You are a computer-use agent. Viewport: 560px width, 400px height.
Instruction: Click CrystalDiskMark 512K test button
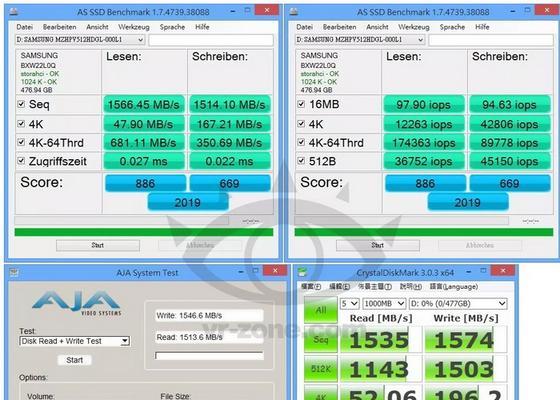320,369
